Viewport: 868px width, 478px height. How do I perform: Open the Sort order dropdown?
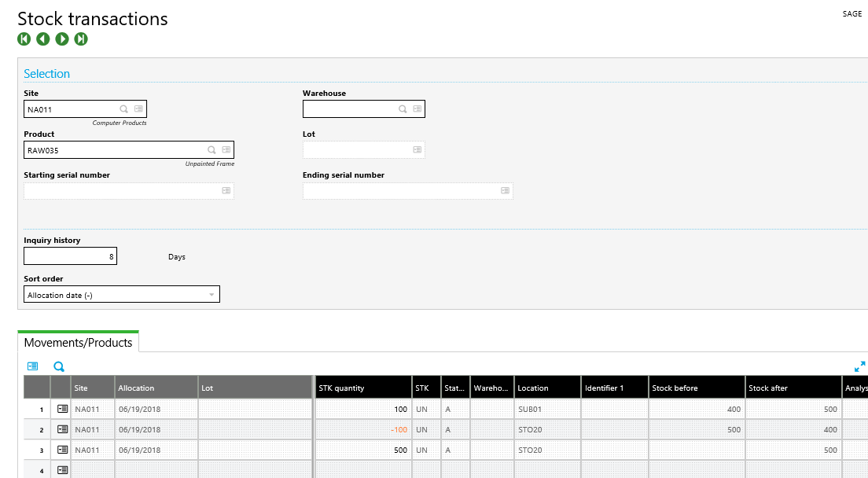click(211, 295)
